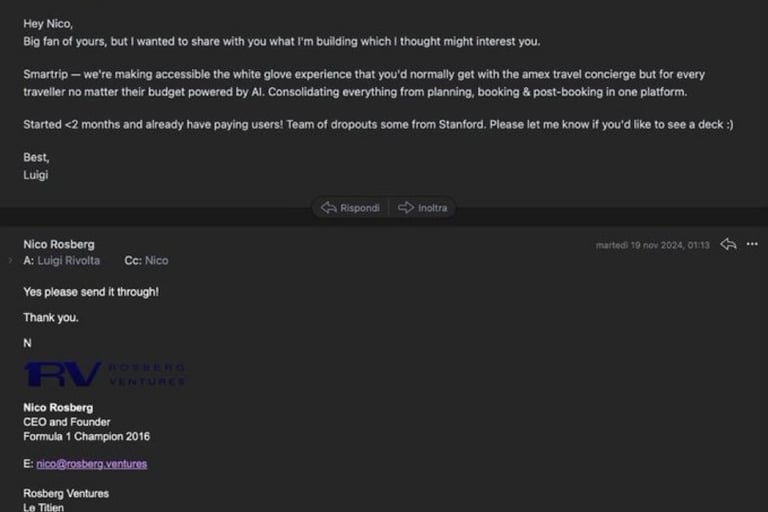Click the "Hey Nico," greeting line
The image size is (768, 512).
tap(48, 24)
